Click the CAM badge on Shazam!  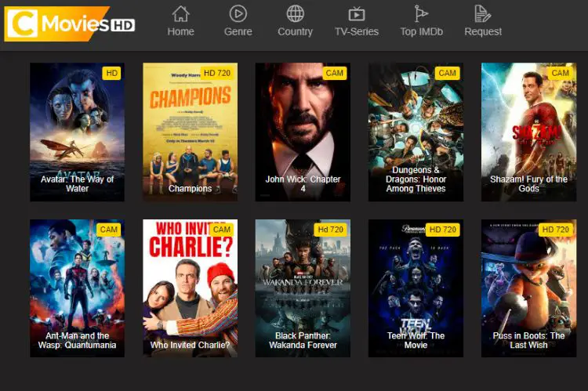(x=561, y=73)
